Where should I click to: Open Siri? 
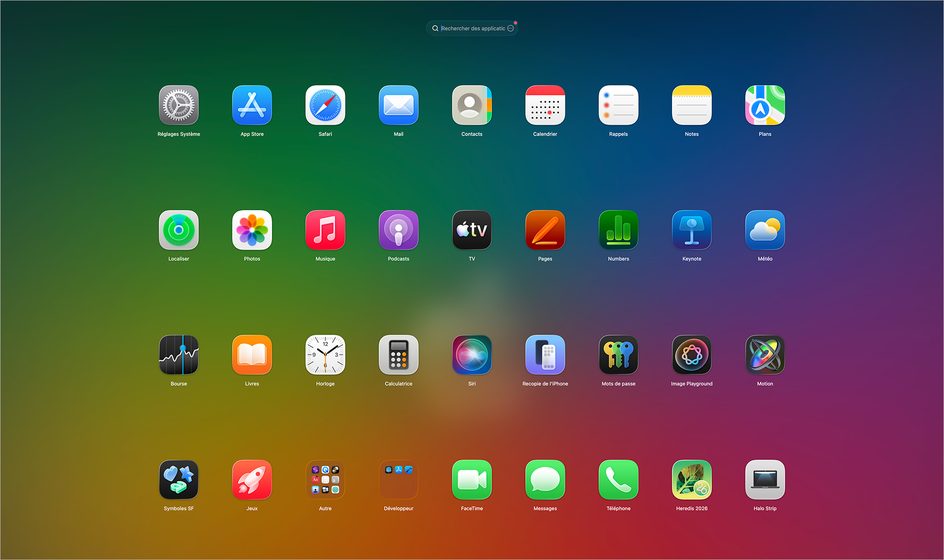click(x=472, y=355)
